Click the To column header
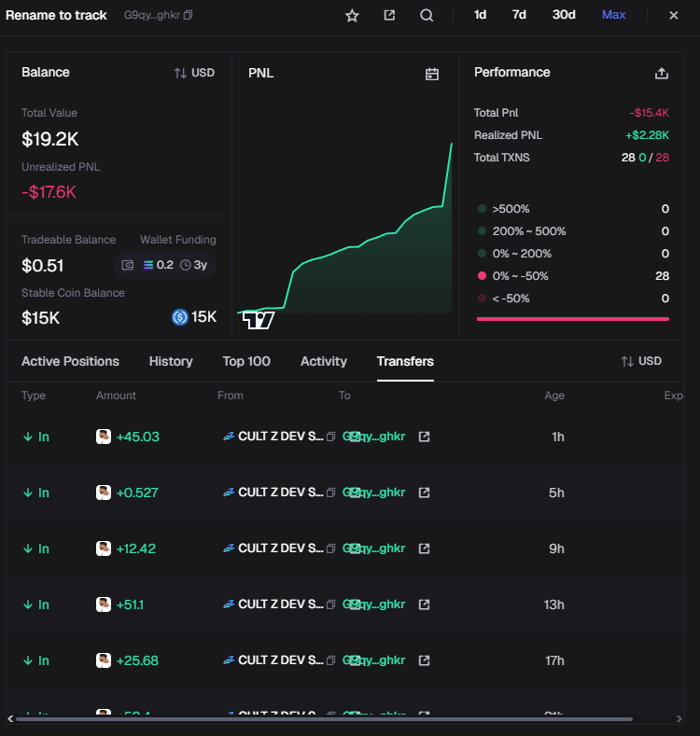 pos(344,396)
